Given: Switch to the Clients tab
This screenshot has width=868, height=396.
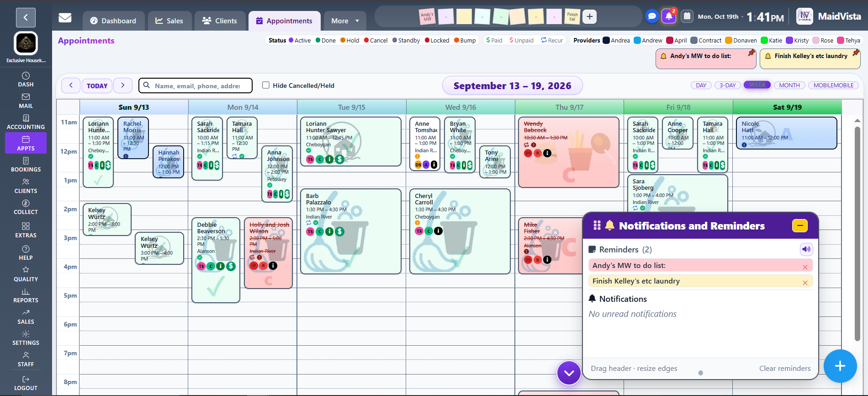Looking at the screenshot, I should click(x=220, y=21).
